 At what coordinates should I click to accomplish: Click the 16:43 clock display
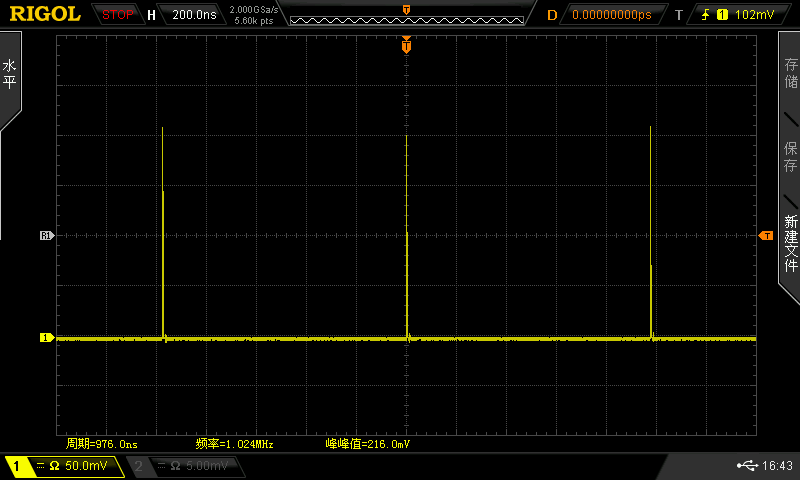777,465
